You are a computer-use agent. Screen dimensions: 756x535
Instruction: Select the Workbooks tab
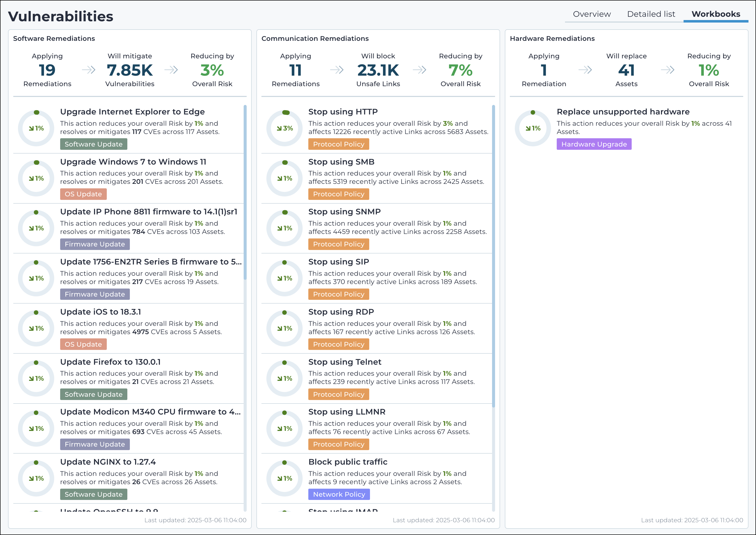[x=716, y=14]
